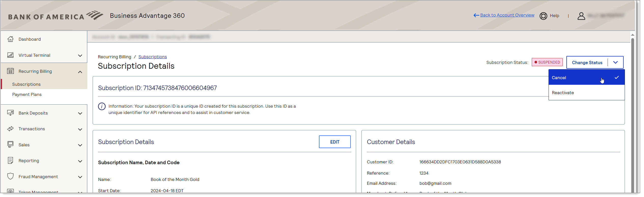The image size is (644, 197).
Task: Go to Dashboard in the sidebar
Action: tap(30, 39)
